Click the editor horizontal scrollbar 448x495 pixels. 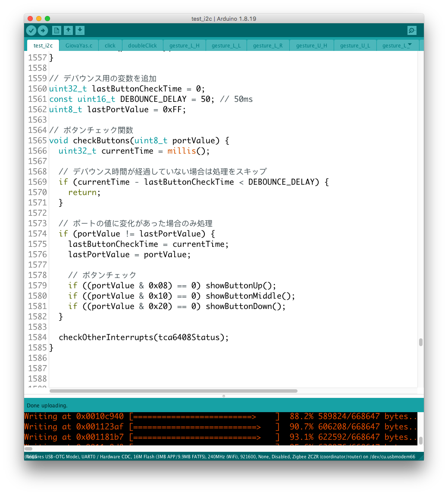pos(173,391)
